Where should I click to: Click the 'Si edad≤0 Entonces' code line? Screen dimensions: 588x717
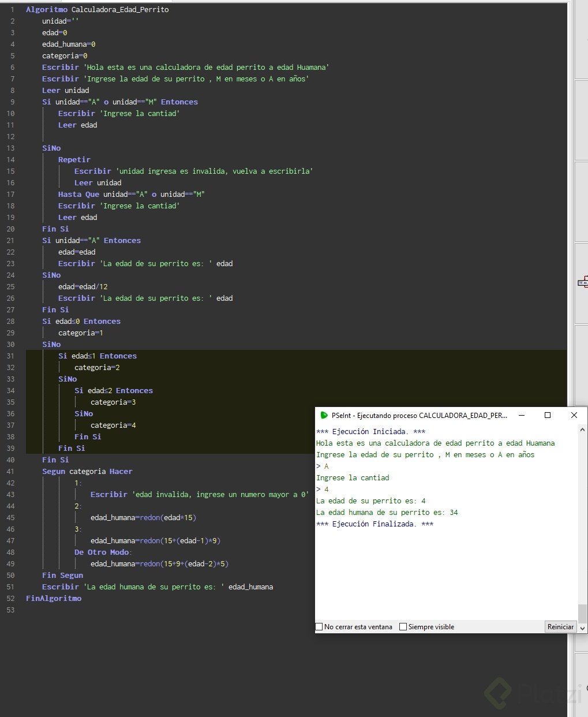tap(81, 321)
